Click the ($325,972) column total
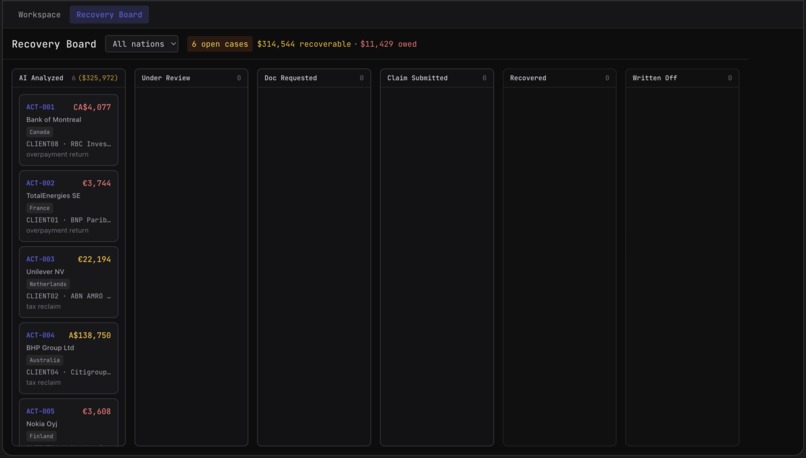The width and height of the screenshot is (806, 458). [98, 78]
